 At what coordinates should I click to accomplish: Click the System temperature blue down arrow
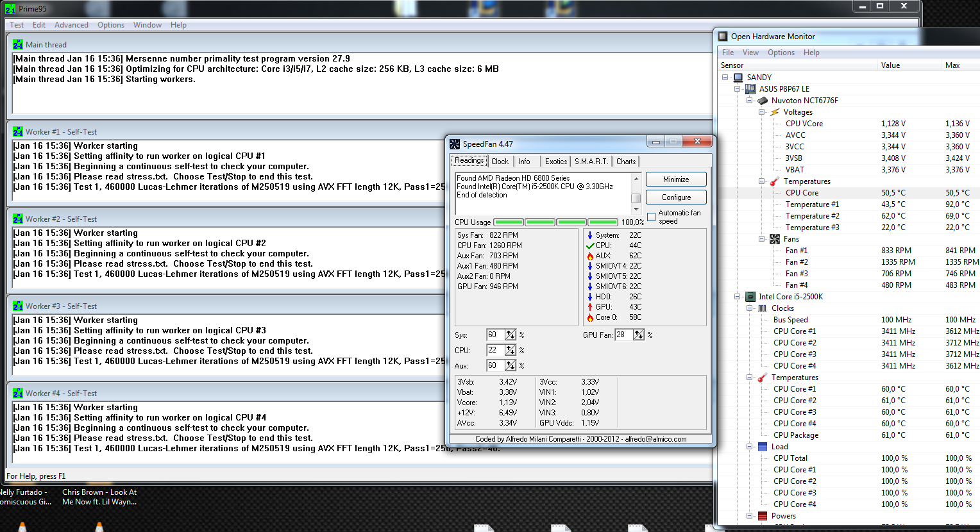click(x=590, y=235)
